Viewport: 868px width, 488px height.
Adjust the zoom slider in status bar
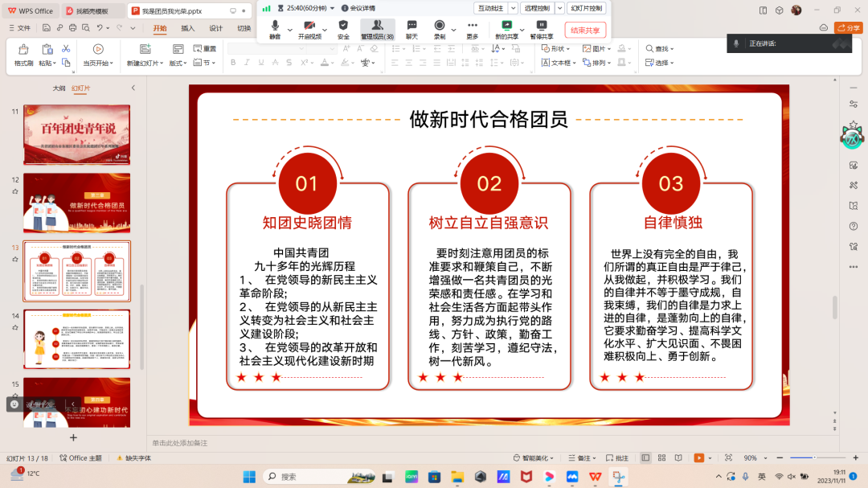click(x=813, y=458)
